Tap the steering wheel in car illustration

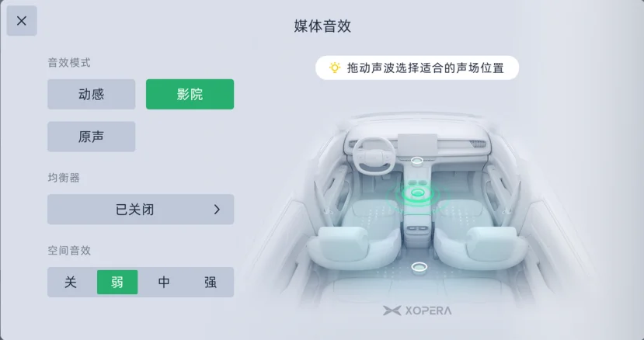point(374,155)
